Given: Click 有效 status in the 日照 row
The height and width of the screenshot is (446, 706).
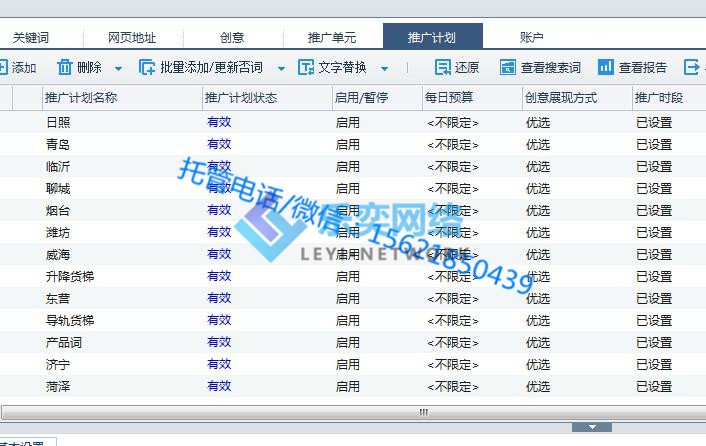Looking at the screenshot, I should click(219, 122).
